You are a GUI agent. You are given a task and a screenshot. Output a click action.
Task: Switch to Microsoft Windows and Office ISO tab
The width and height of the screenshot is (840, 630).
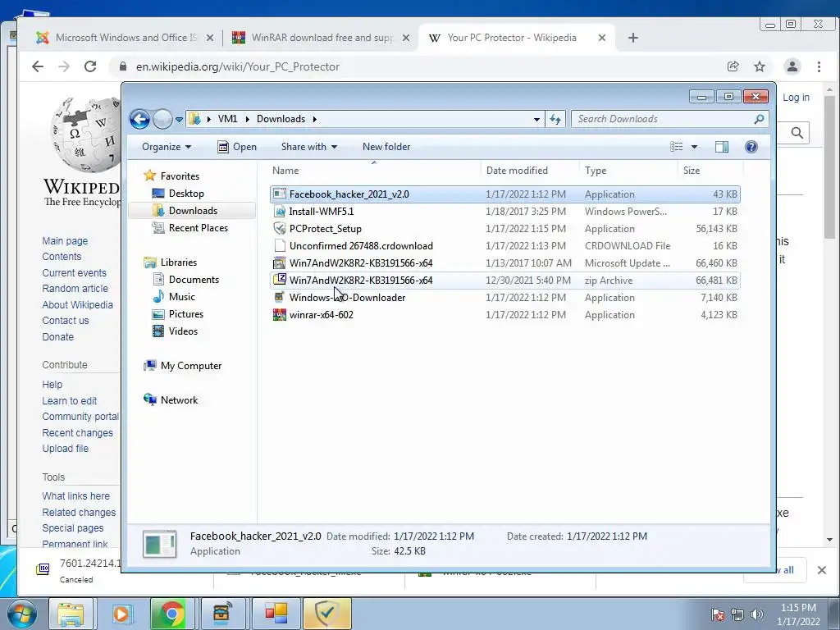[x=125, y=38]
